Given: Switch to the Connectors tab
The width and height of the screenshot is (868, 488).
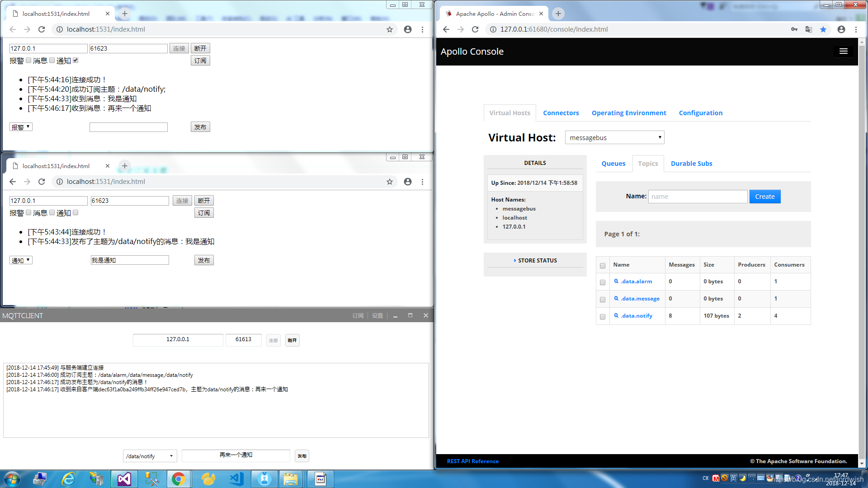Looking at the screenshot, I should coord(561,113).
